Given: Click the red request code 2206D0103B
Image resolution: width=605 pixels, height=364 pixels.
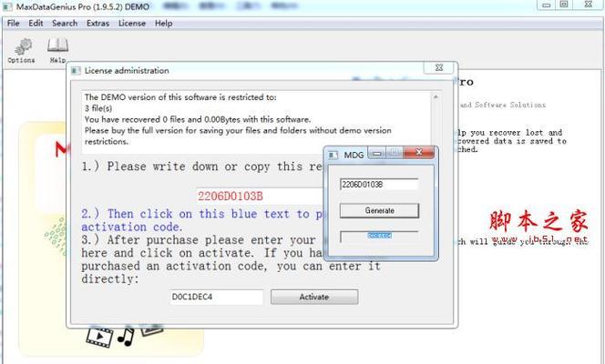Looking at the screenshot, I should coord(231,196).
